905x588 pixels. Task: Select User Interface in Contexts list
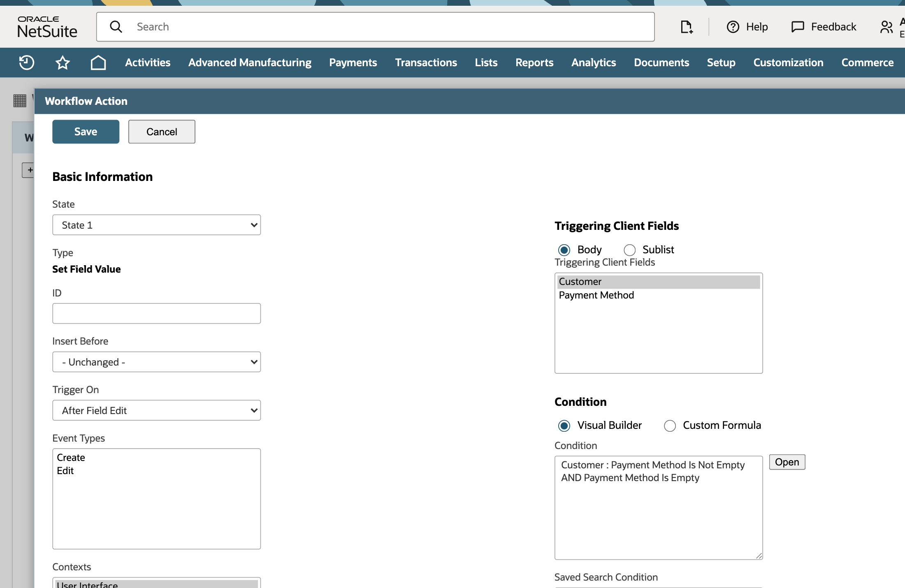pyautogui.click(x=156, y=584)
